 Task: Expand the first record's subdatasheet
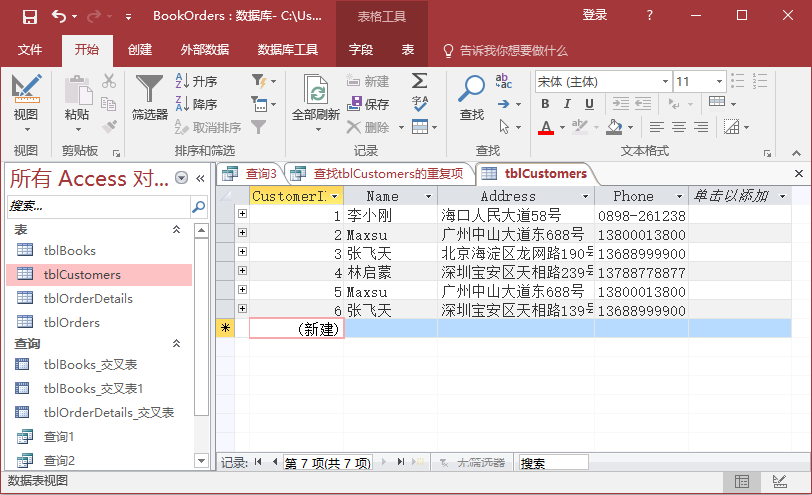point(242,214)
